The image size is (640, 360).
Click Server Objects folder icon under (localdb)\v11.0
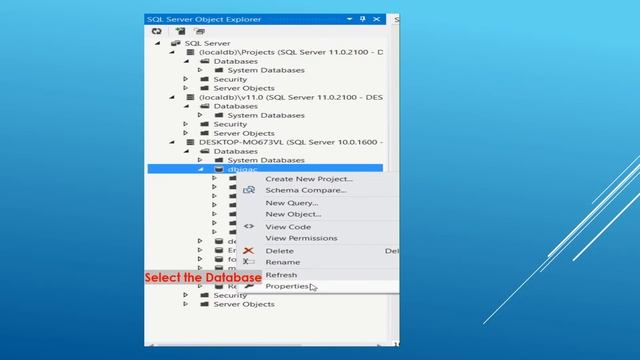tap(204, 133)
